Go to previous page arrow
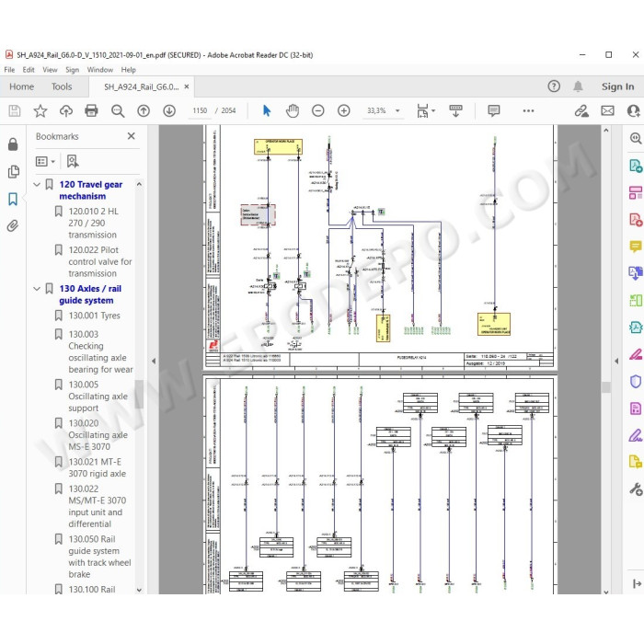 (x=144, y=111)
